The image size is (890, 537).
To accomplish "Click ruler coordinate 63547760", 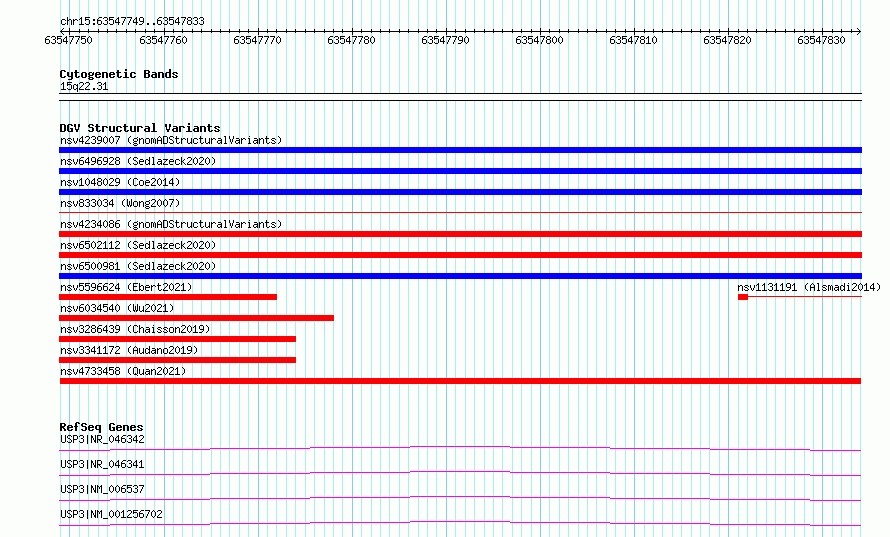I will tap(163, 40).
